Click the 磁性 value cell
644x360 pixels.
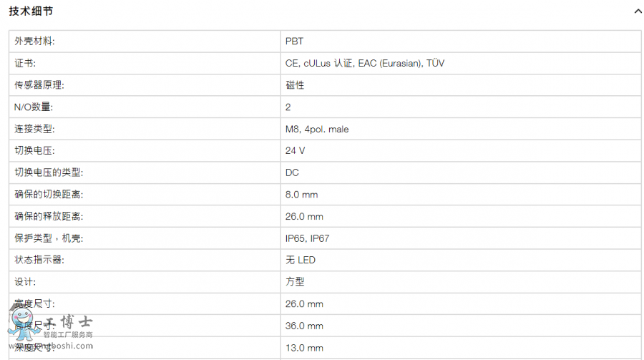click(461, 85)
